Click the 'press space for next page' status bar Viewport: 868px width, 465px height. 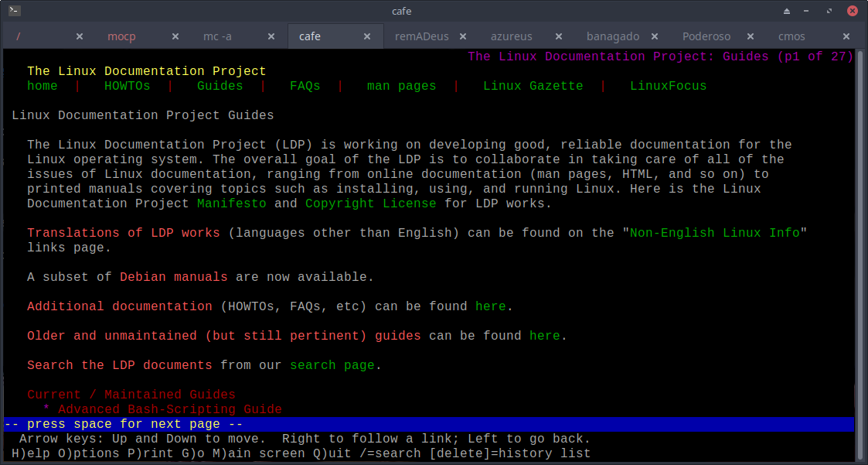pos(429,425)
